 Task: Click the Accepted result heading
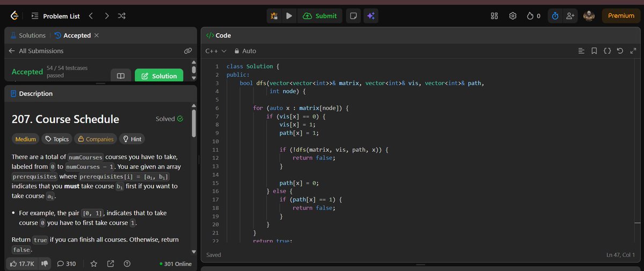(x=27, y=72)
